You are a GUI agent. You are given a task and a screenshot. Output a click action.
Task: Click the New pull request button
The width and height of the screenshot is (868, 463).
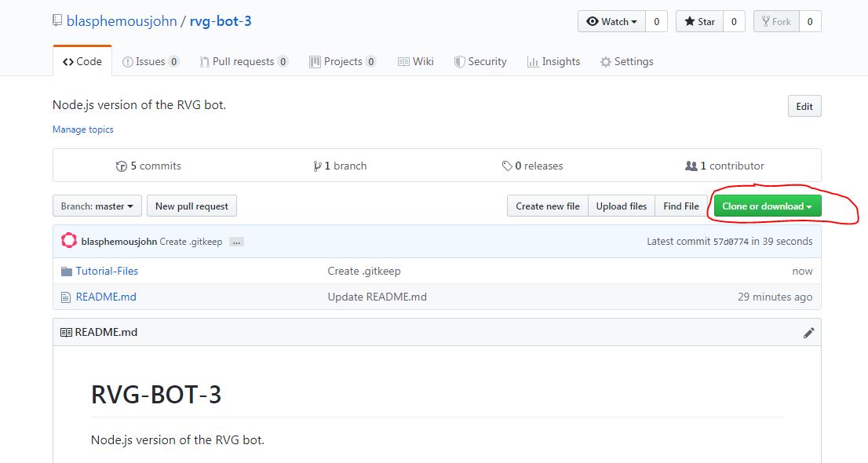pos(191,206)
